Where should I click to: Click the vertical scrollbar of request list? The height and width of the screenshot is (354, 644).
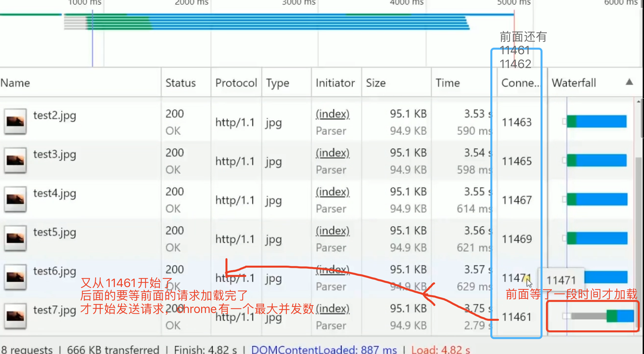638,217
